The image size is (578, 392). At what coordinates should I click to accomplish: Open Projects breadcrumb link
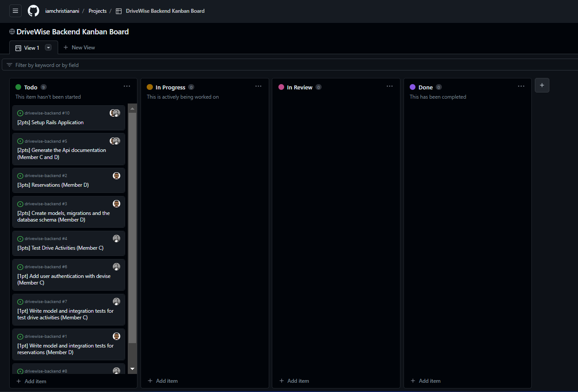97,11
